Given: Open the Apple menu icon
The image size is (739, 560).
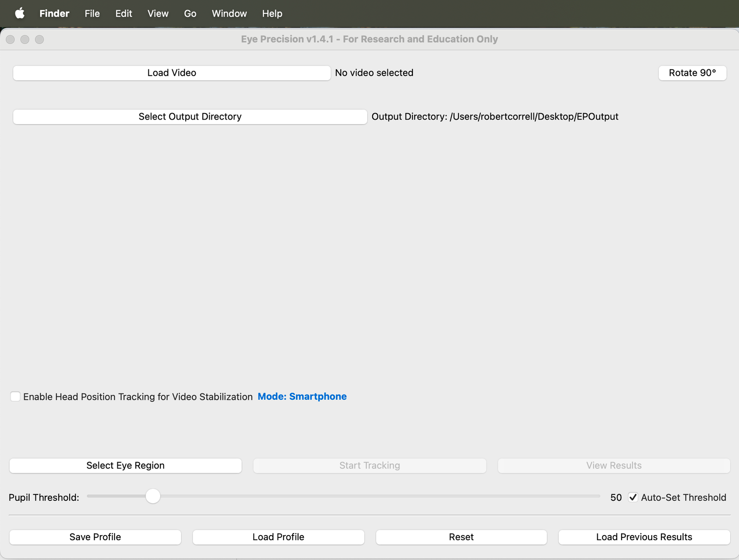Looking at the screenshot, I should [19, 13].
